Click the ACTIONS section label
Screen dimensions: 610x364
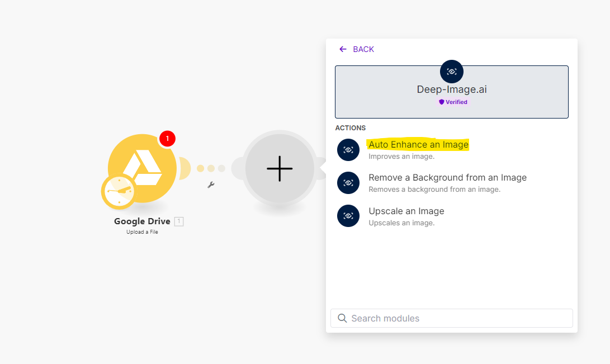[x=350, y=127]
